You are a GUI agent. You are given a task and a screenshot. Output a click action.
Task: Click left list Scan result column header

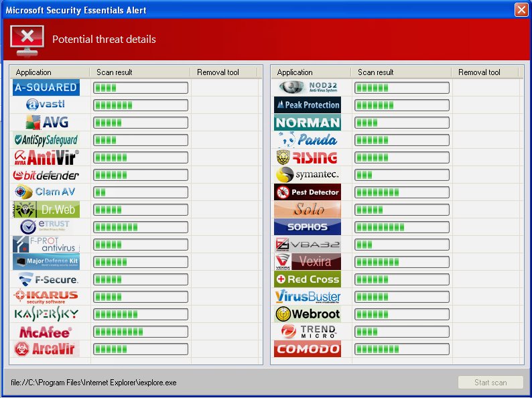(140, 72)
